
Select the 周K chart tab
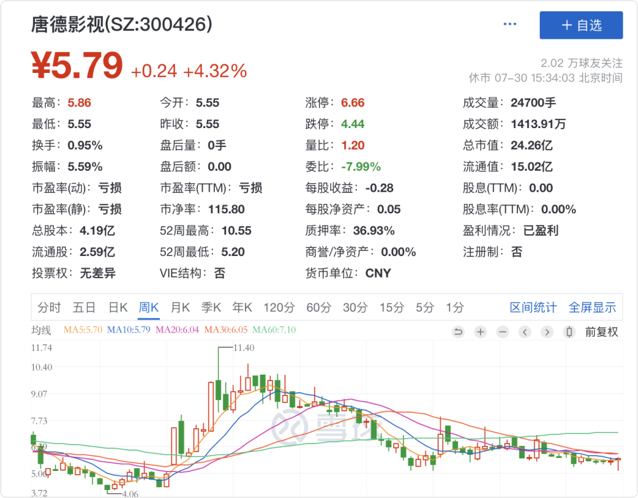(149, 308)
